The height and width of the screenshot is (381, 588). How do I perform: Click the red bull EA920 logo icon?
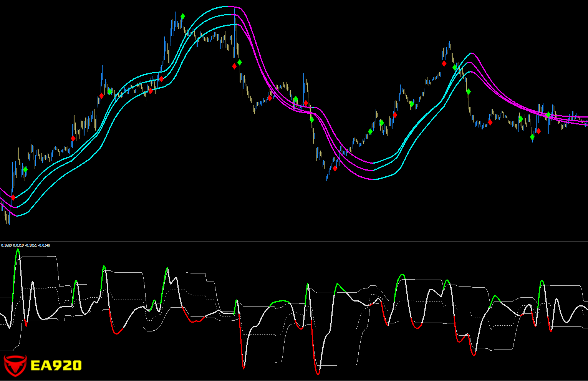pos(15,365)
